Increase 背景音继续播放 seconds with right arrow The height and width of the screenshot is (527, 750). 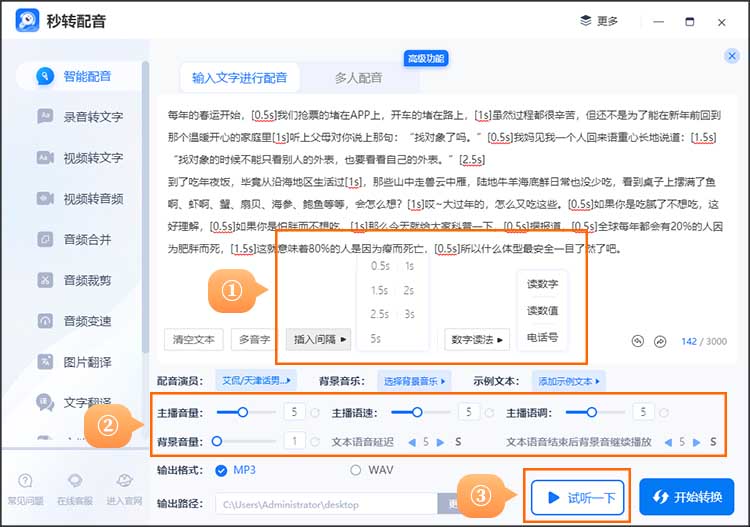696,442
